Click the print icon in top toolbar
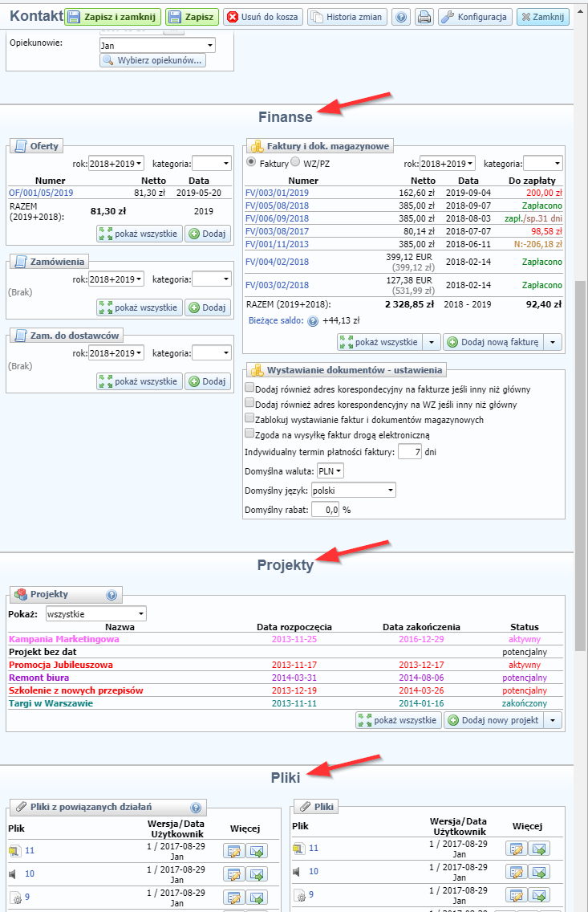The image size is (588, 912). point(424,17)
